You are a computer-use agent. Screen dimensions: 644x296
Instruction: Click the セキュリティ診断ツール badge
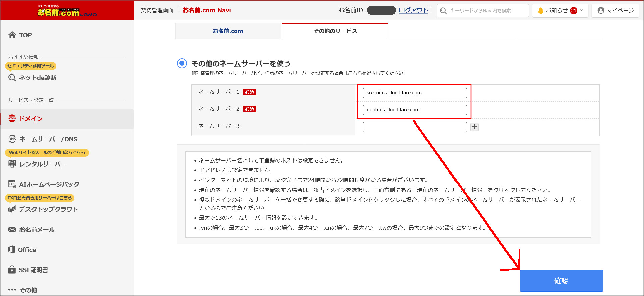31,66
